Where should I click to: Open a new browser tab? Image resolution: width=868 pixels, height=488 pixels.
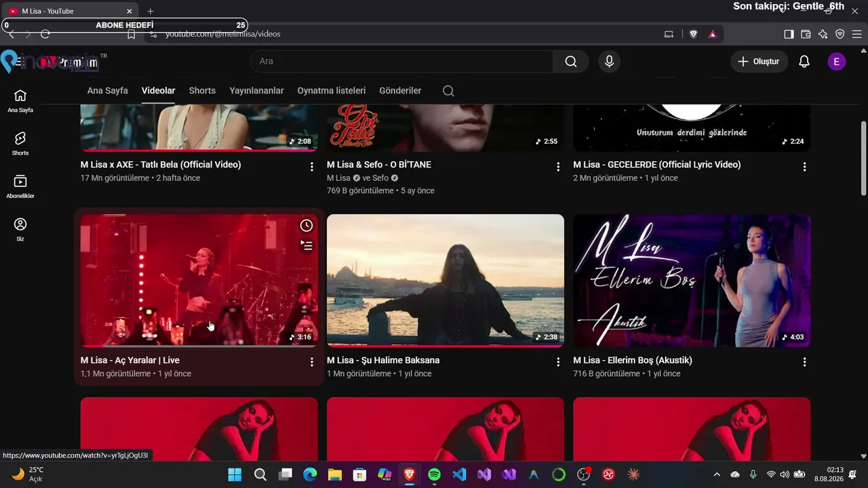click(151, 11)
